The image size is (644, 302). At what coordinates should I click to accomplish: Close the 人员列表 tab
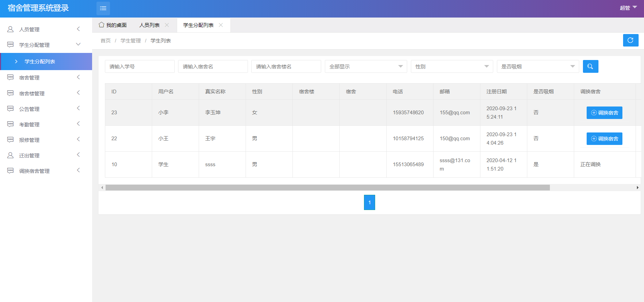(167, 25)
